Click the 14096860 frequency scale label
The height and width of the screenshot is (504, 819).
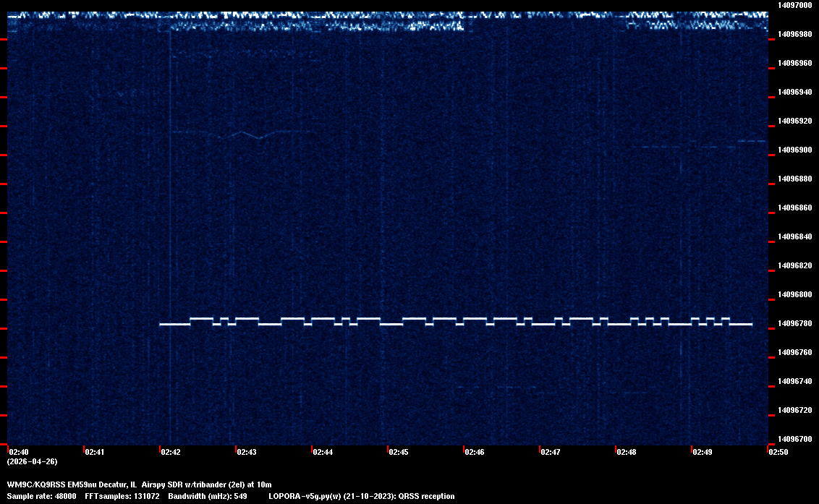[x=794, y=208]
